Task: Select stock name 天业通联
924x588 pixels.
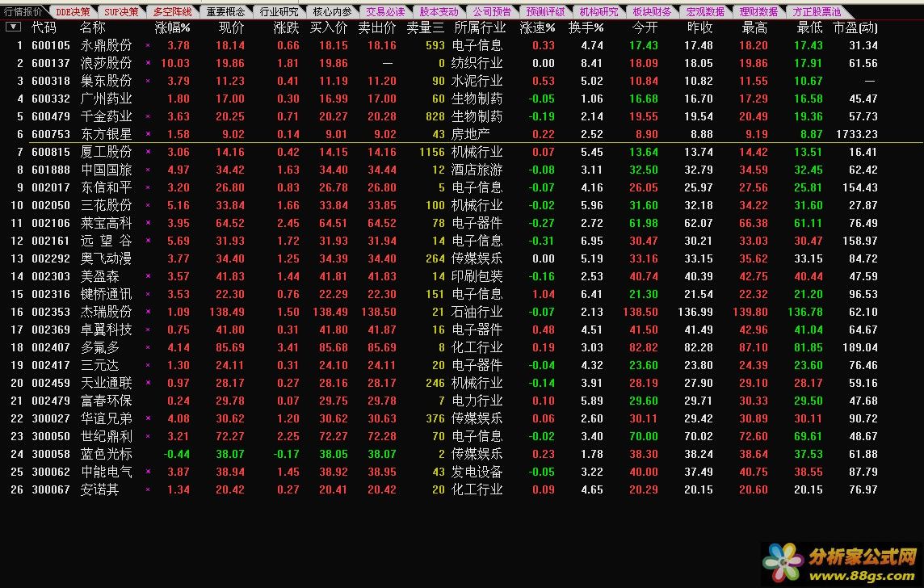Action: tap(106, 383)
